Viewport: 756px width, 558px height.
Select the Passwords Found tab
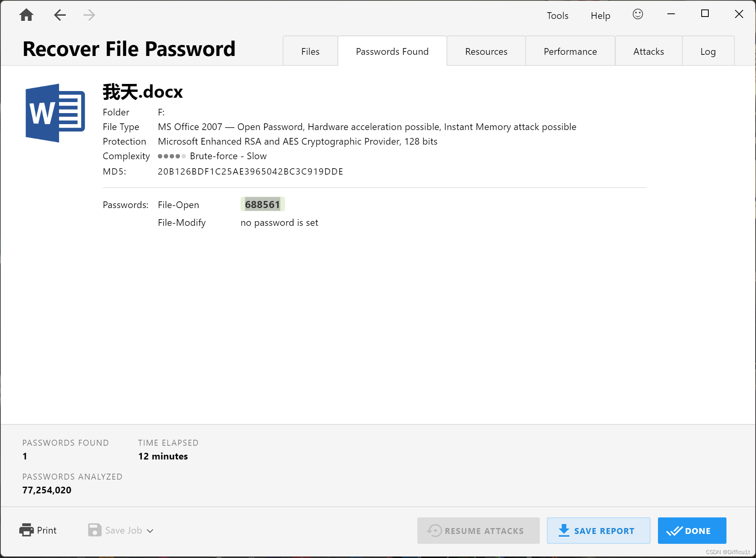(x=392, y=52)
